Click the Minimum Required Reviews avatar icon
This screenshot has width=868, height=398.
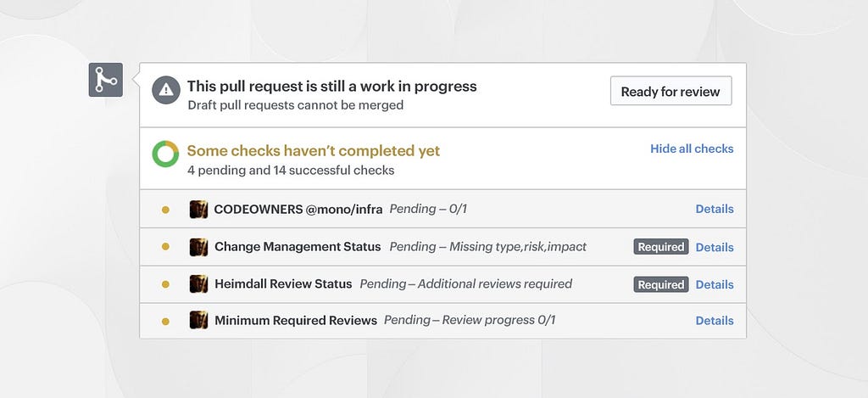pos(198,320)
